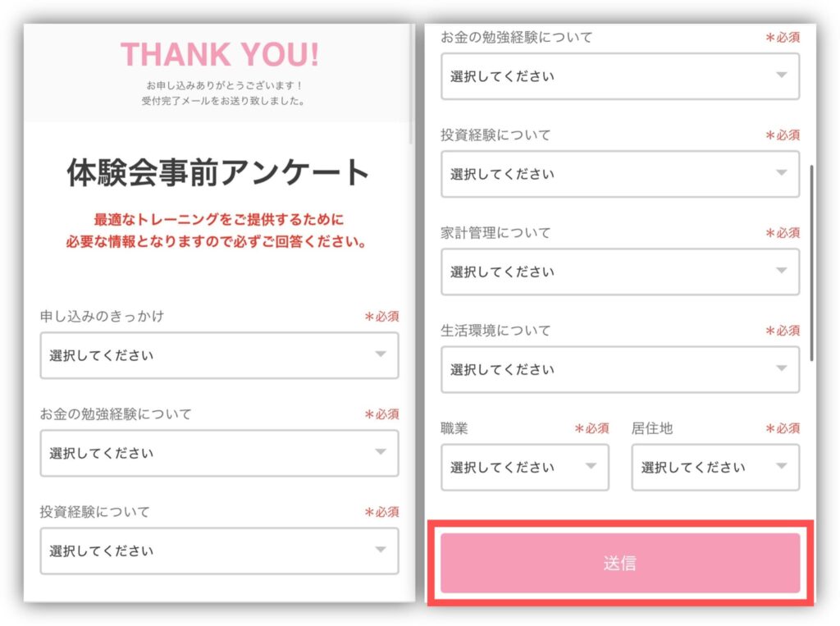Expand left panel's 投資経験について select box
Viewport: 840px width, 626px height.
[x=219, y=551]
